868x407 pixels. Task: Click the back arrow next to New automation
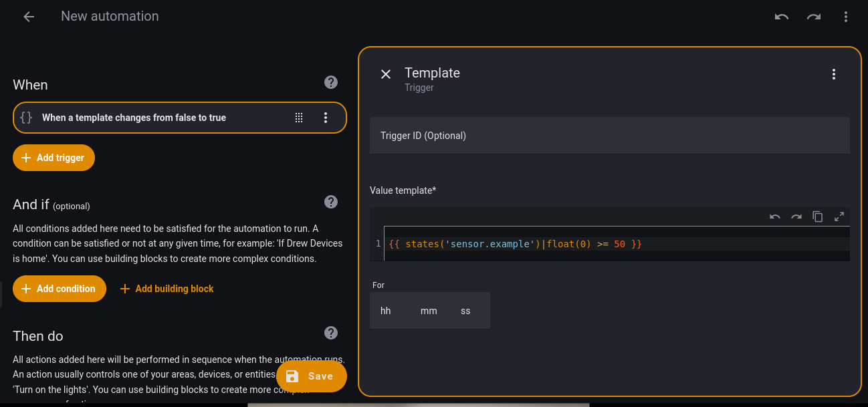(29, 17)
